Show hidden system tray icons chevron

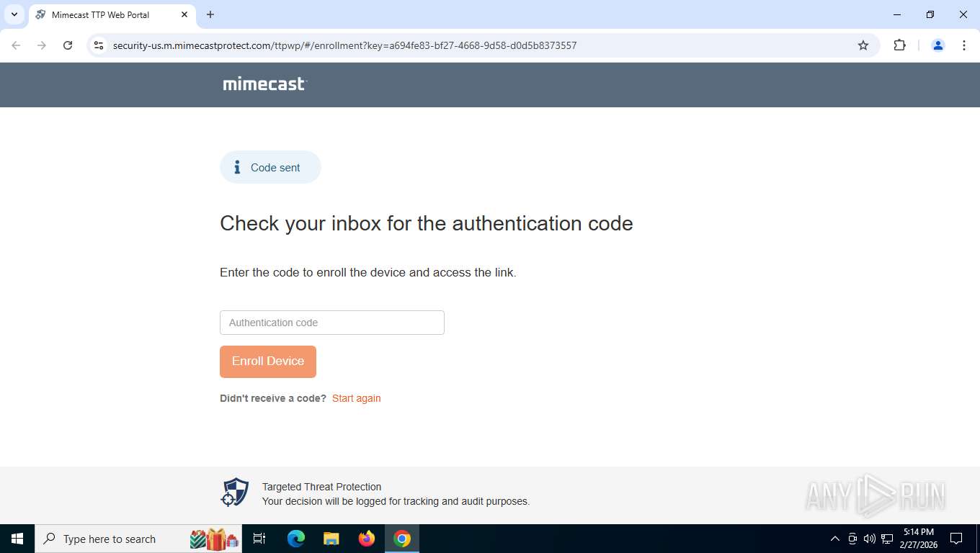[835, 539]
